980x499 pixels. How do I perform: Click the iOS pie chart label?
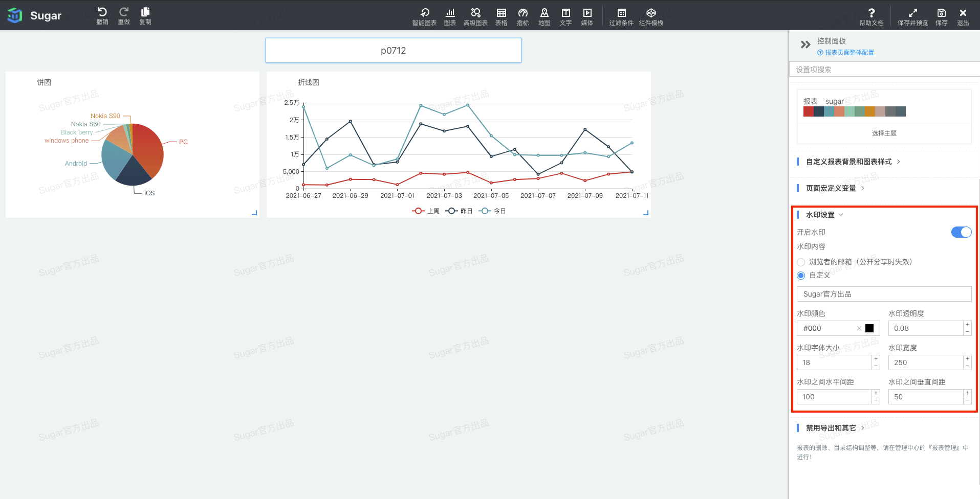[x=149, y=193]
